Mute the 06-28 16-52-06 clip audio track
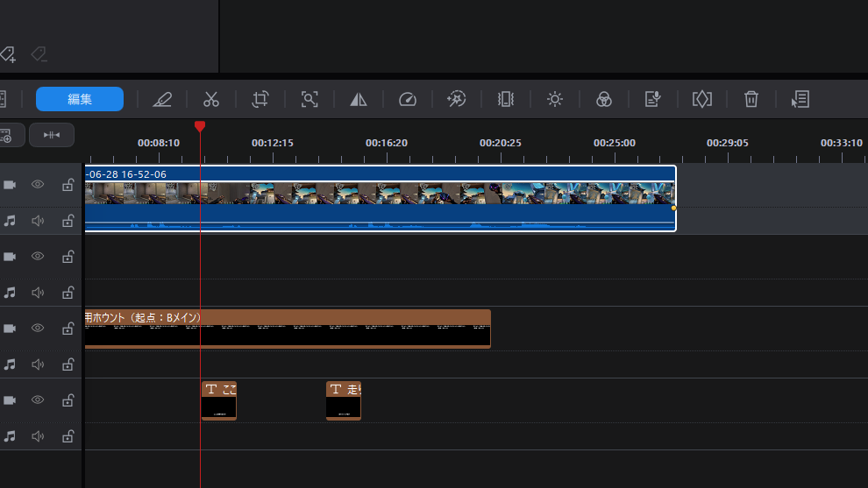Viewport: 868px width, 488px height. coord(38,221)
